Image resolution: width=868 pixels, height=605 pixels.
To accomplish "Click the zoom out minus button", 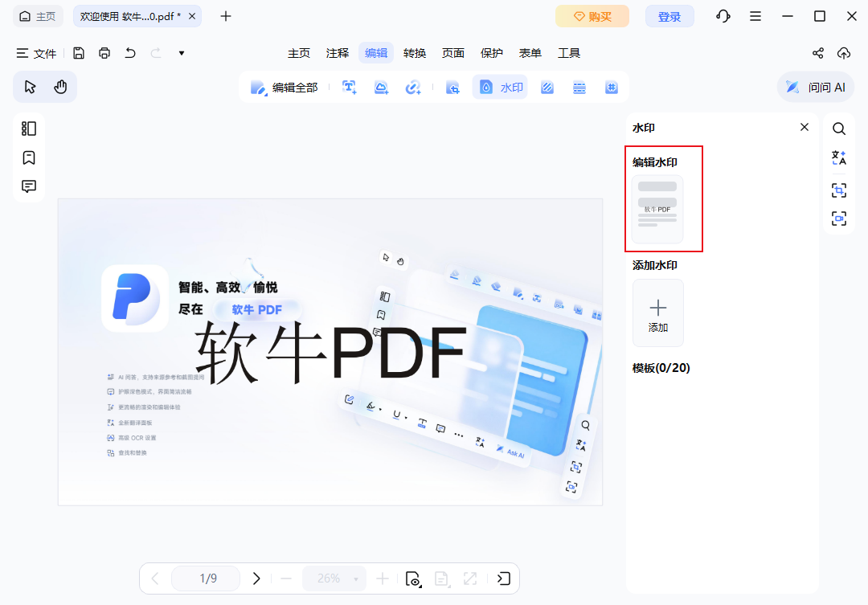I will [286, 578].
